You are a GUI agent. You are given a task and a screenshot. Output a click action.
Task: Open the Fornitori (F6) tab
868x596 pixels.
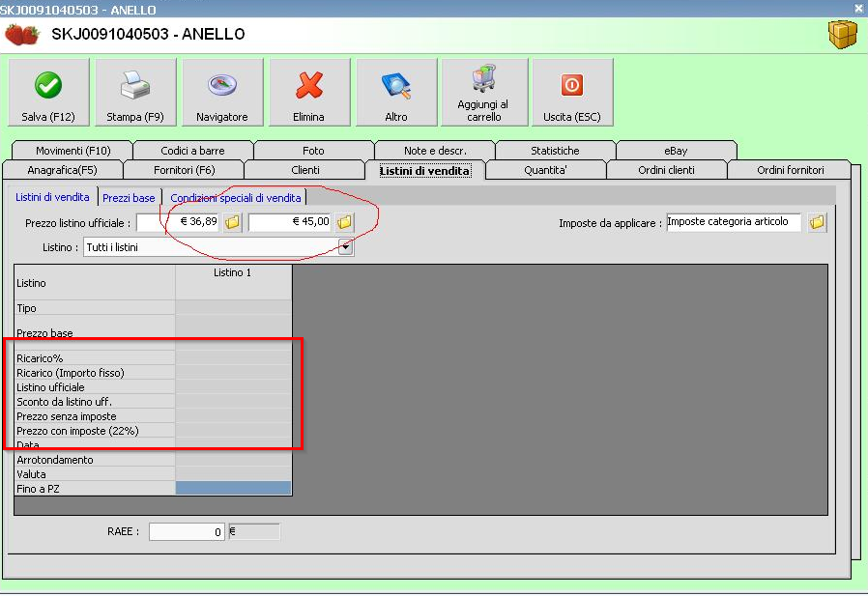coord(185,170)
